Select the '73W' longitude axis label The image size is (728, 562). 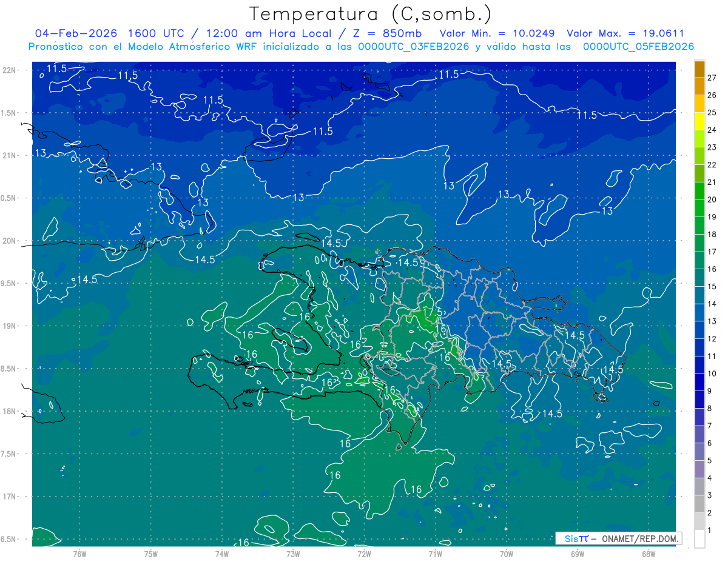coord(293,554)
